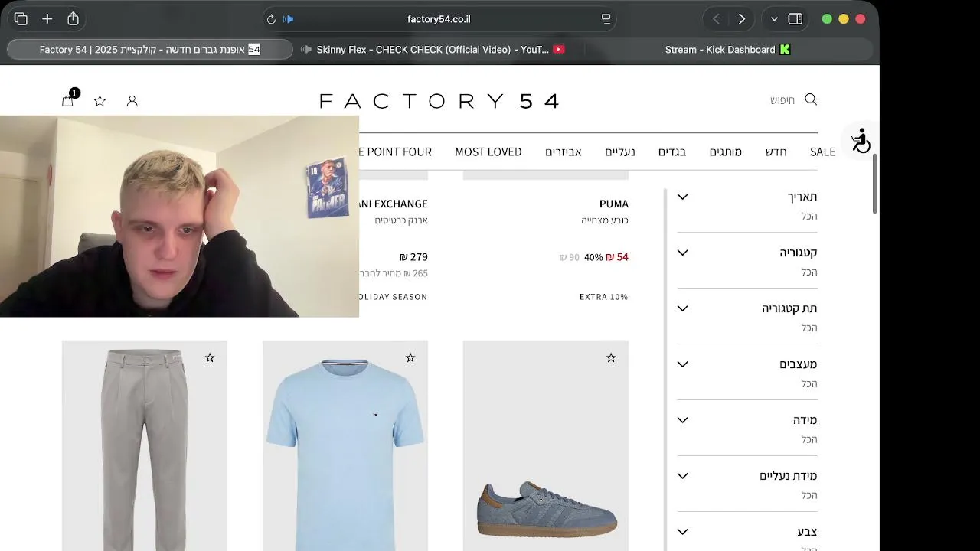Open the user account icon
Viewport: 980px width, 551px height.
point(132,101)
